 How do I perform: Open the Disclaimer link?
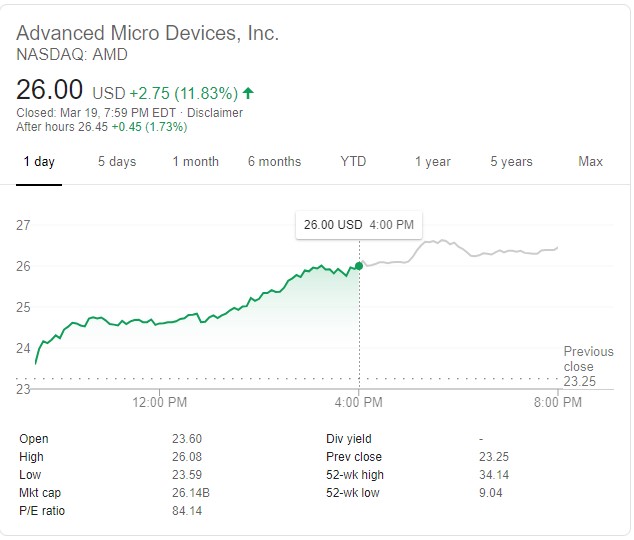215,113
